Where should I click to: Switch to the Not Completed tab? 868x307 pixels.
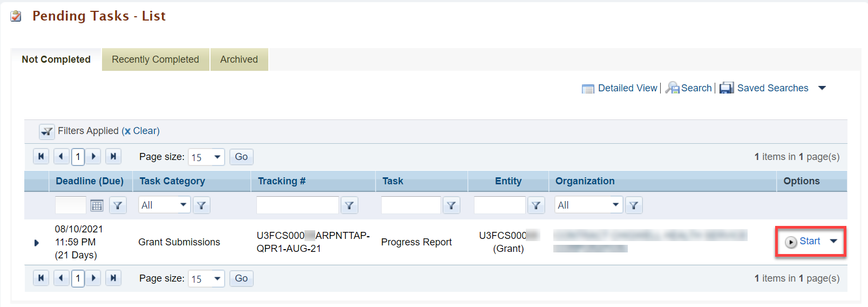pyautogui.click(x=56, y=59)
